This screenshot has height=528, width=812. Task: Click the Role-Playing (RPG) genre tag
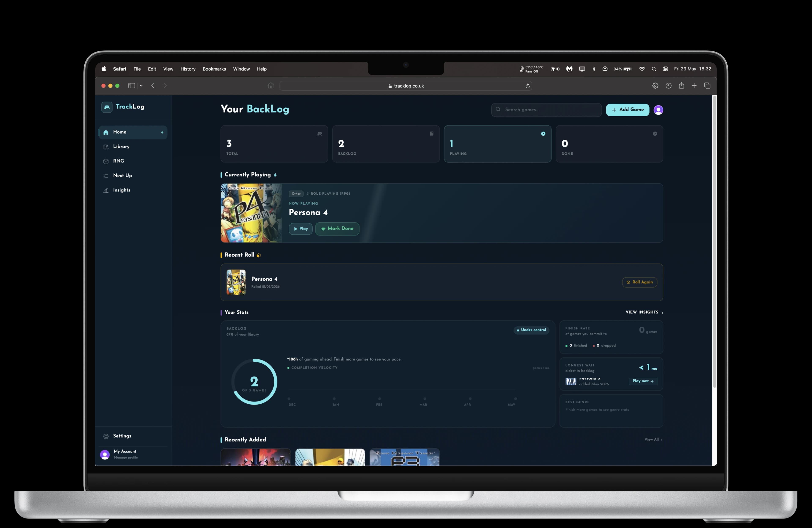pyautogui.click(x=328, y=194)
